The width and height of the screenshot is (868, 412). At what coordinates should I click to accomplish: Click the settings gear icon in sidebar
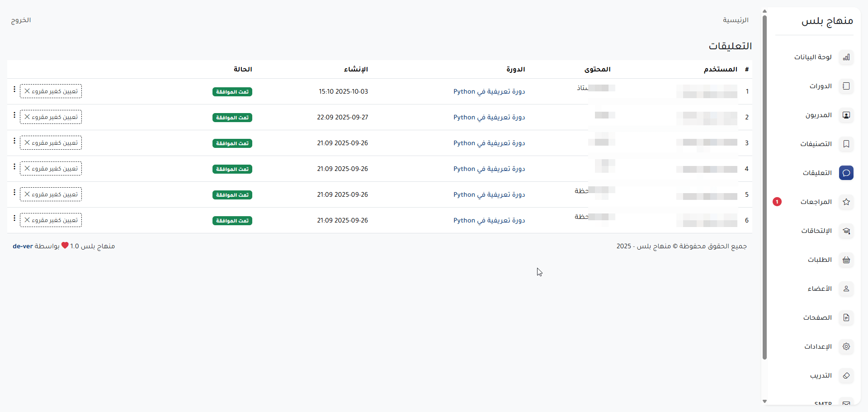846,346
